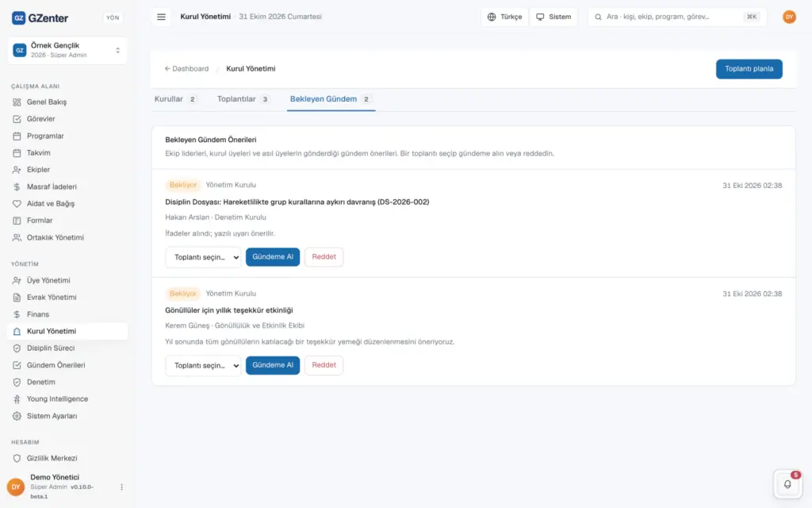Switch to the Toplantılar tab
The height and width of the screenshot is (508, 812).
pyautogui.click(x=243, y=99)
